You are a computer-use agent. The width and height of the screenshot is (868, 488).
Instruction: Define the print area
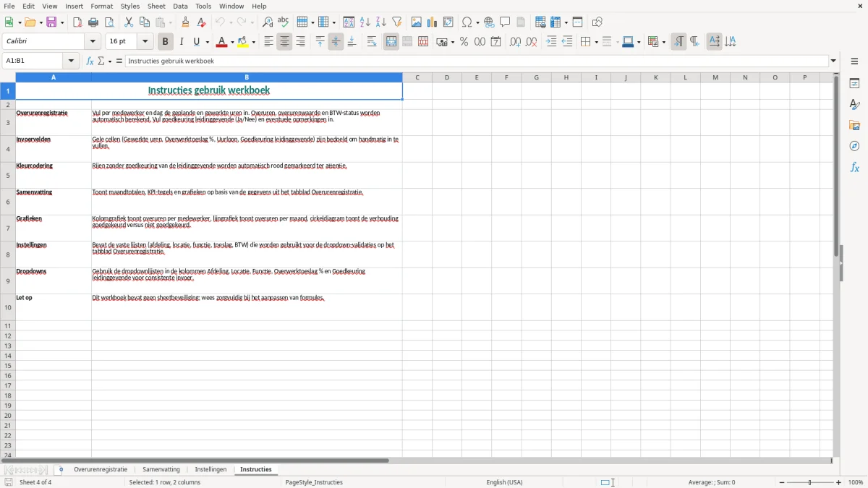pos(540,22)
